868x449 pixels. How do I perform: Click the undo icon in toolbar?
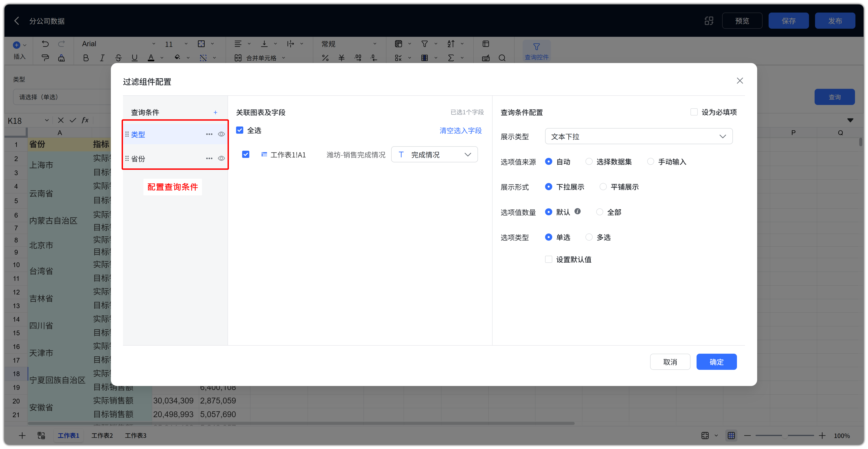point(45,44)
